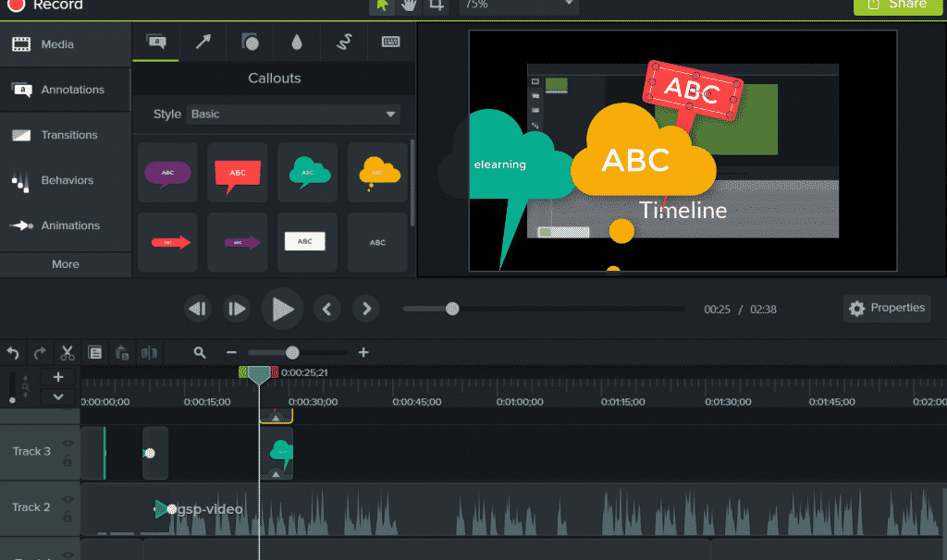
Task: Click the playhead at 0:00:25;21
Action: point(259,375)
